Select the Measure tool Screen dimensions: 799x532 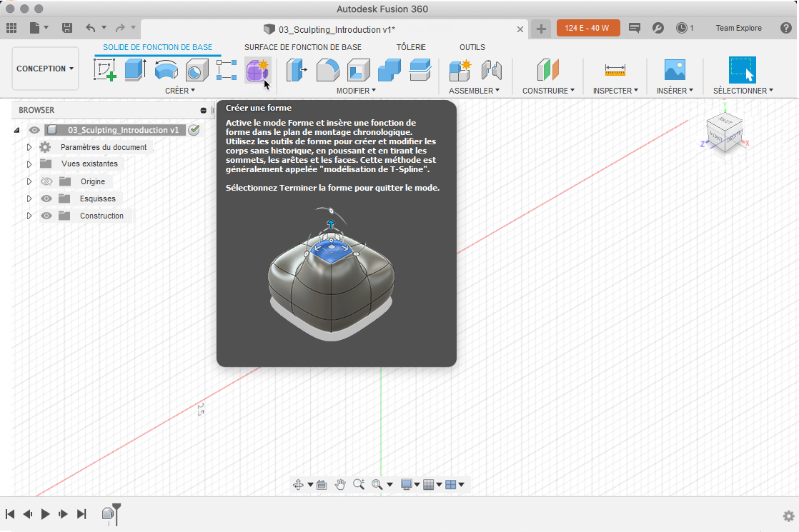[615, 70]
